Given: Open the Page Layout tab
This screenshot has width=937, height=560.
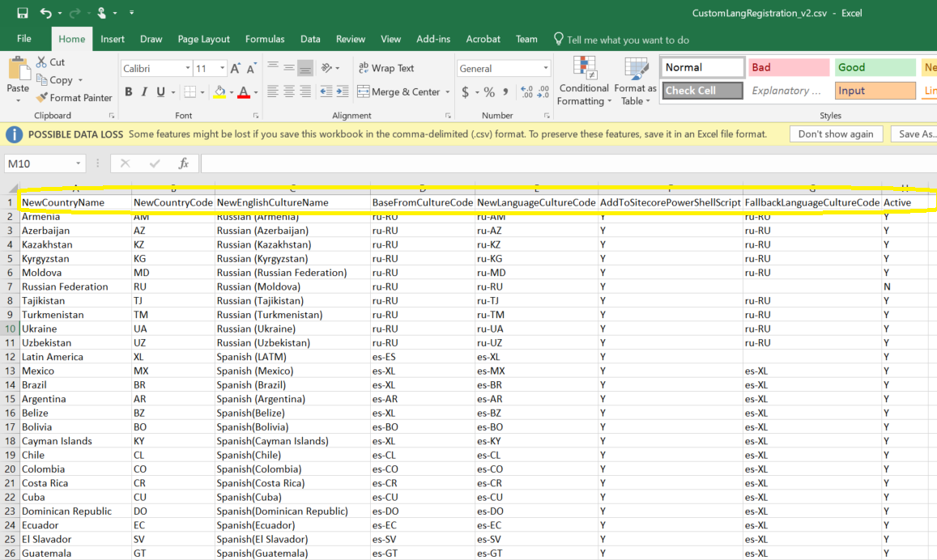Looking at the screenshot, I should click(x=204, y=39).
